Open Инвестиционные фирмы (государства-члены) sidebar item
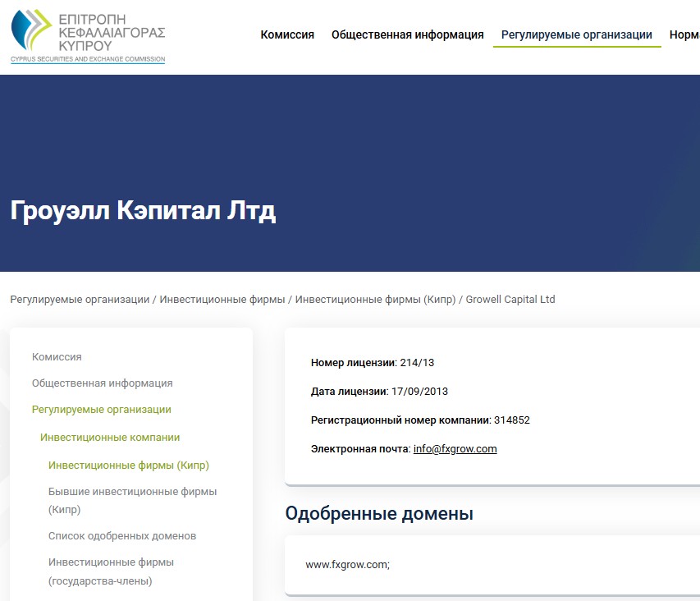This screenshot has height=601, width=700. point(111,571)
